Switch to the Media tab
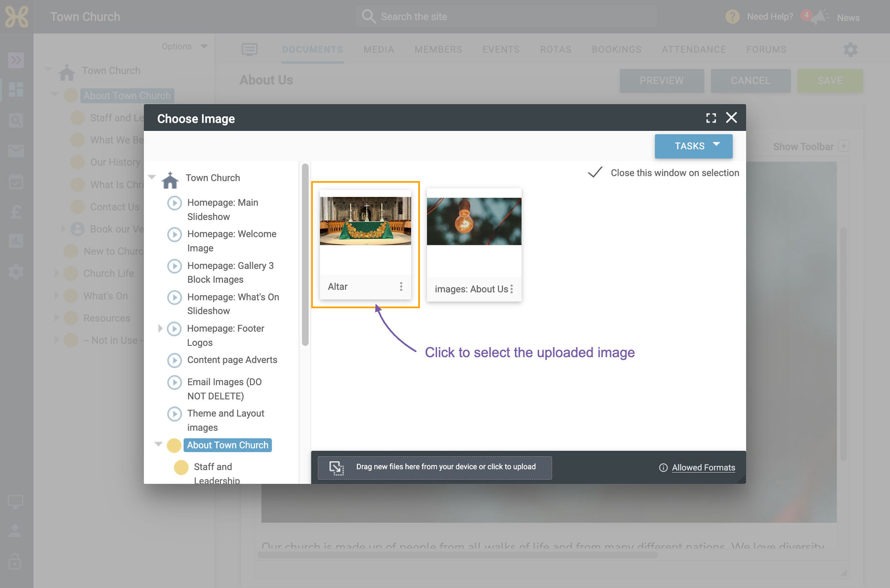 point(379,49)
